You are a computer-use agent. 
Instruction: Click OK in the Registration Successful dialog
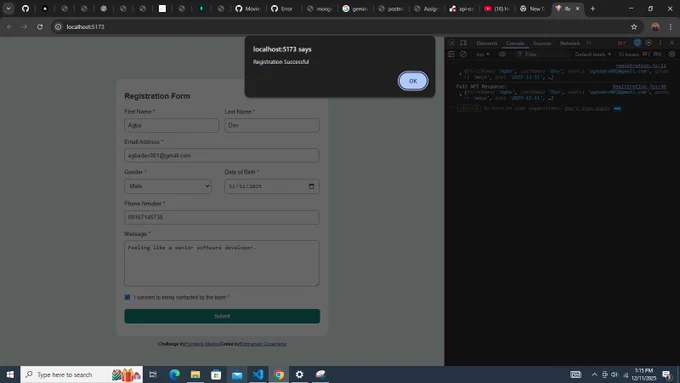(x=412, y=81)
